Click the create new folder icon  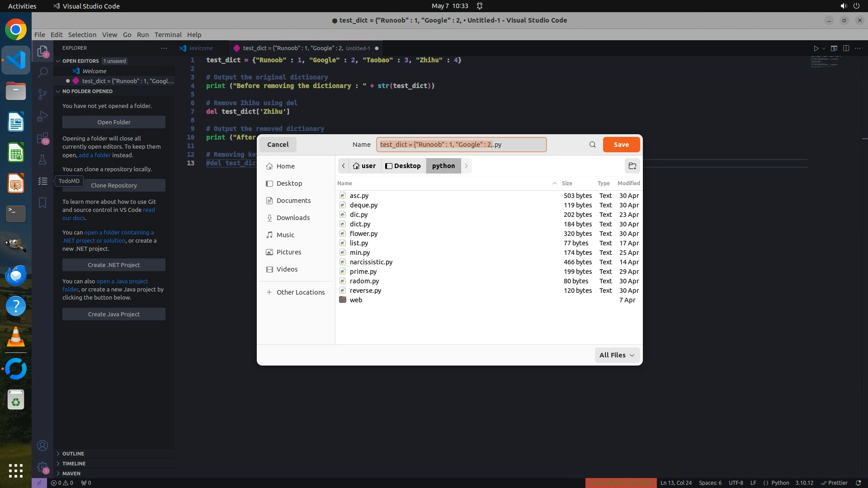coord(632,166)
